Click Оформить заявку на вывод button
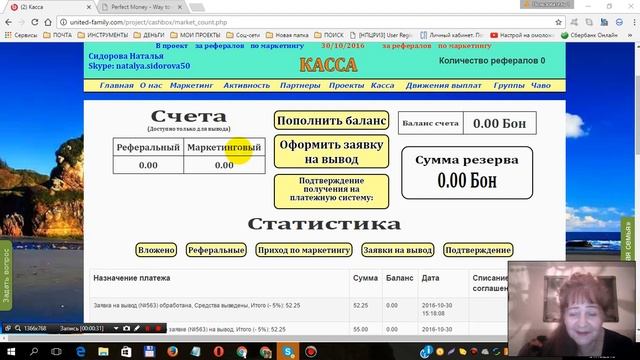The height and width of the screenshot is (360, 640). tap(331, 151)
